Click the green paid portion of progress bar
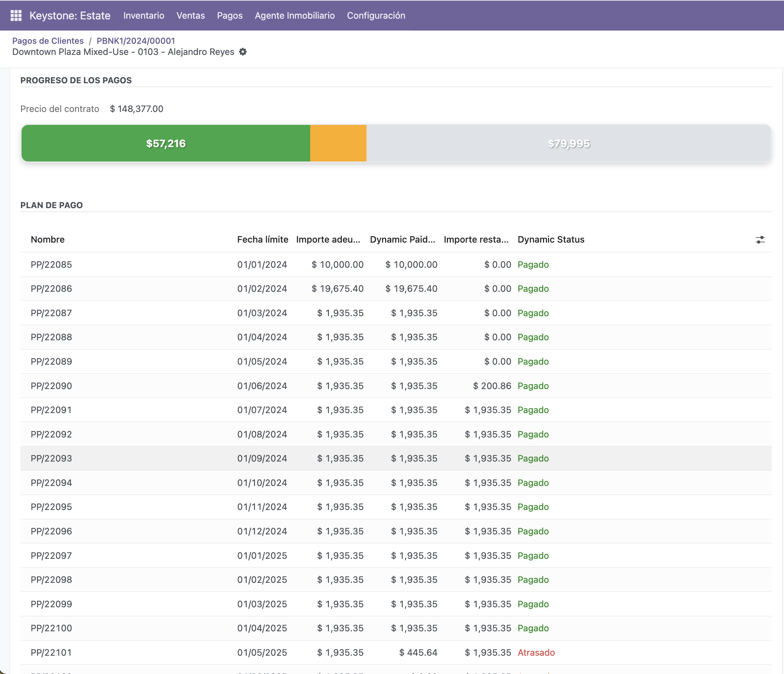 coord(166,144)
